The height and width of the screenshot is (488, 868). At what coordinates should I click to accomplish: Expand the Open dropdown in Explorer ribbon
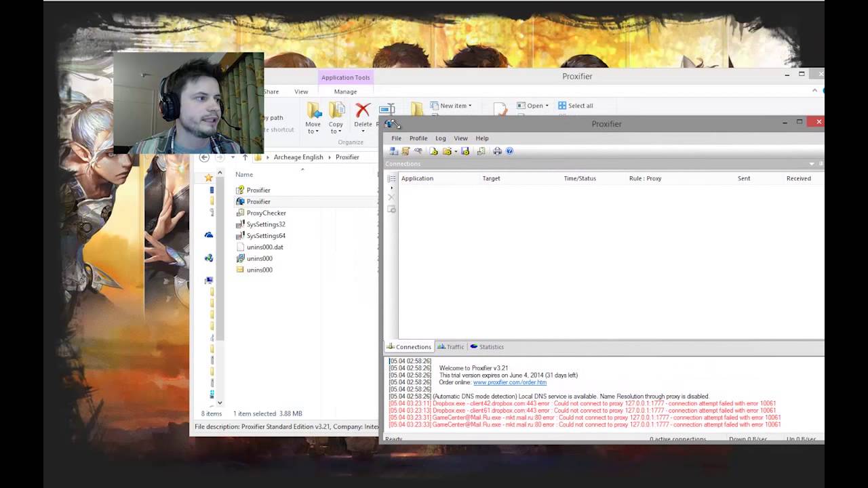click(547, 106)
